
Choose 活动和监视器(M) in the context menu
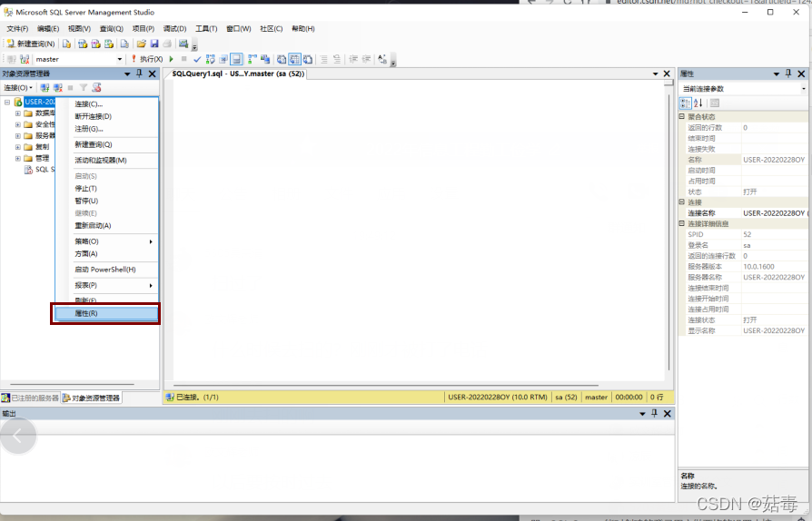tap(106, 161)
